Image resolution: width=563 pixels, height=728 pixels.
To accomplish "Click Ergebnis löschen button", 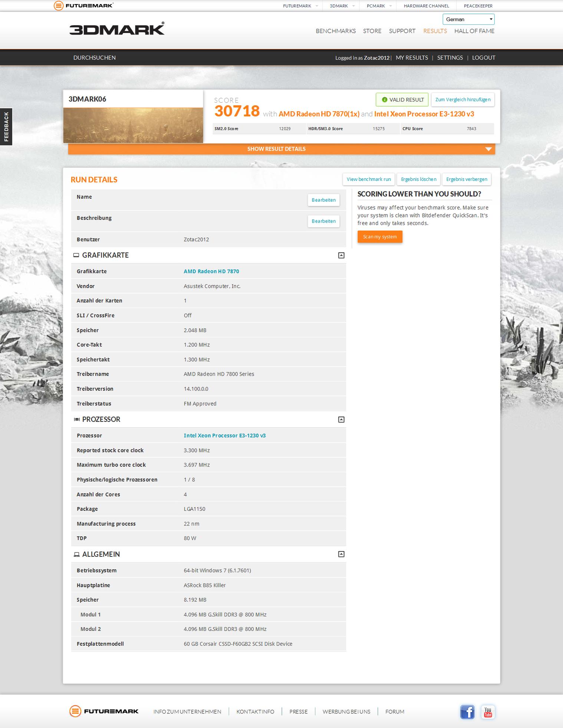I will (x=418, y=179).
